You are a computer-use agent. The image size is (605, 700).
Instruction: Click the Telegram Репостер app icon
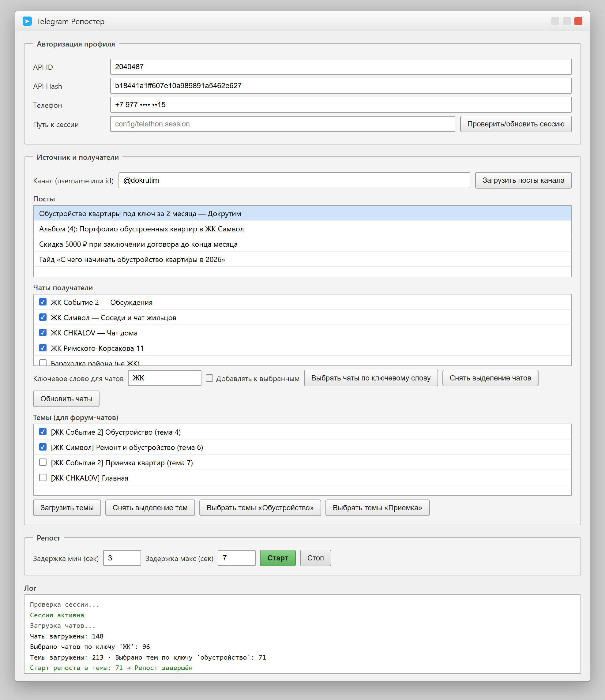coord(27,21)
